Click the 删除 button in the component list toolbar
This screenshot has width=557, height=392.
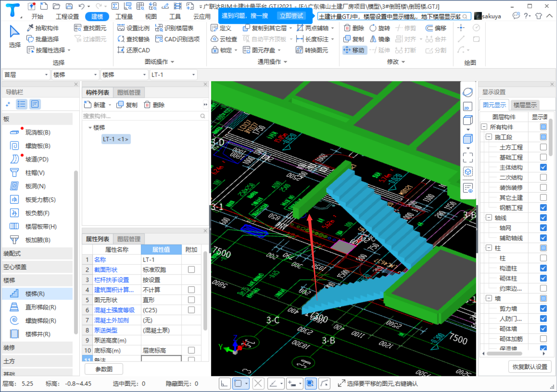tap(154, 105)
